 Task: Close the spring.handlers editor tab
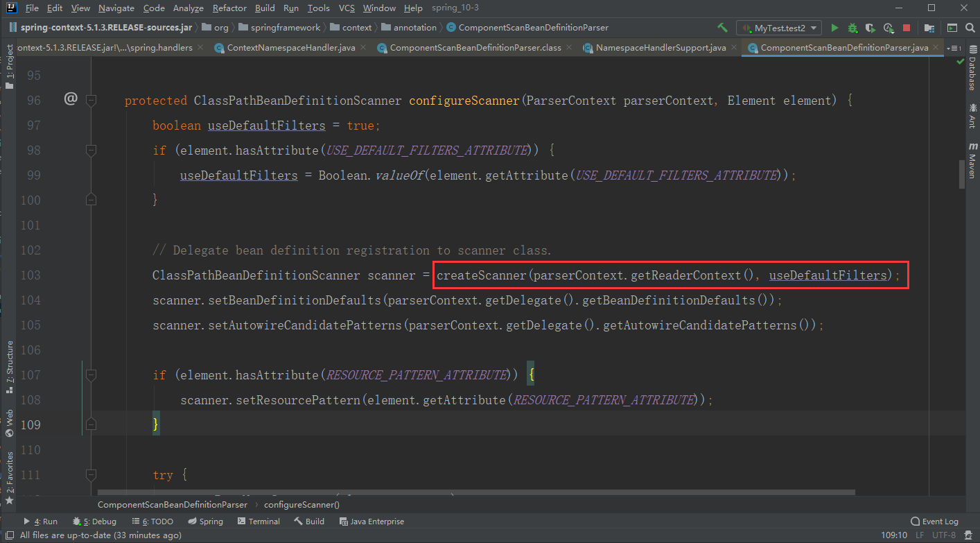200,48
